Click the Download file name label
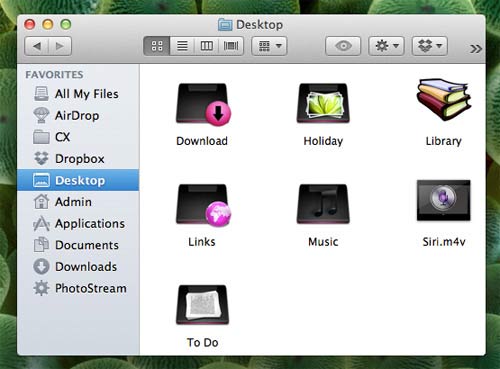The image size is (500, 369). coord(202,141)
